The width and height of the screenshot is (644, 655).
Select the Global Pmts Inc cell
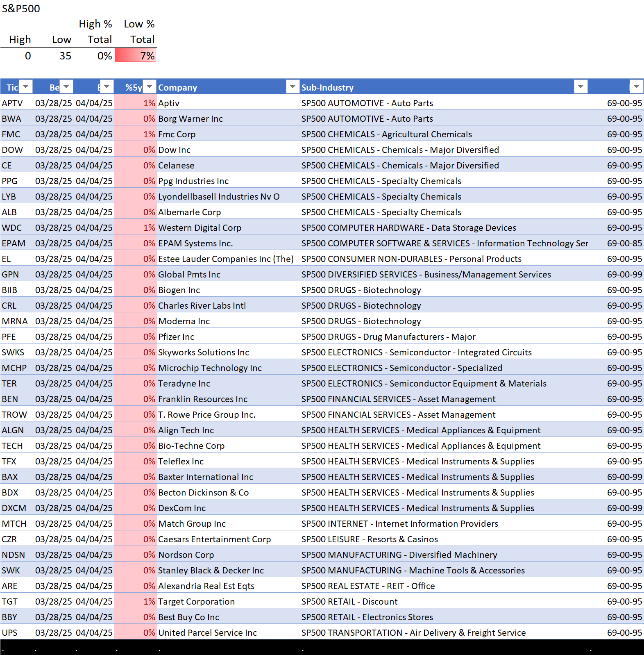tap(228, 274)
